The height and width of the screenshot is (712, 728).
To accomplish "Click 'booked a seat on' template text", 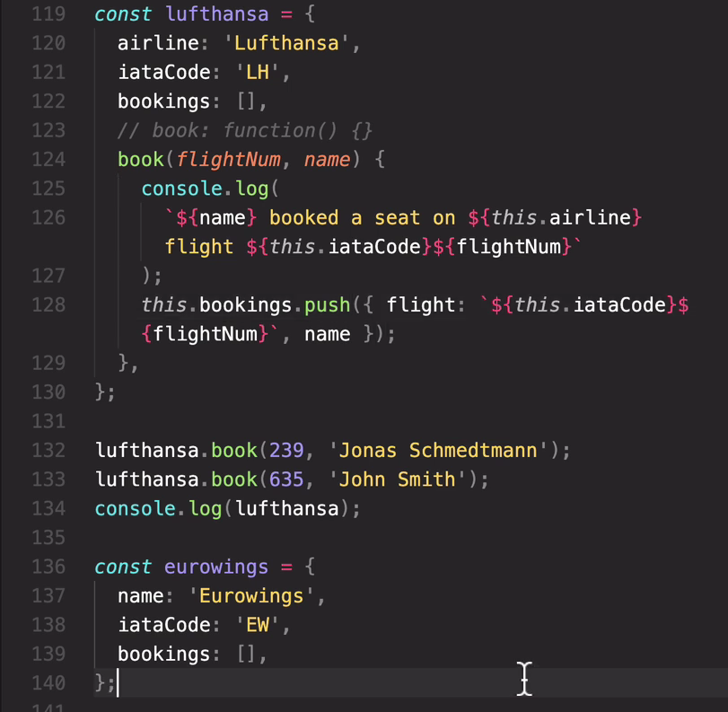I will (x=362, y=218).
